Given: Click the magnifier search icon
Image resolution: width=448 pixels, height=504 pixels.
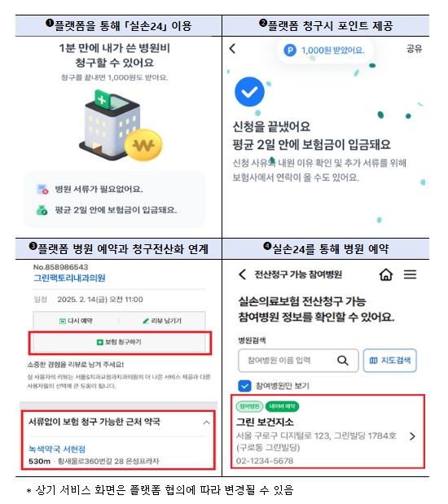Looking at the screenshot, I should [x=343, y=361].
